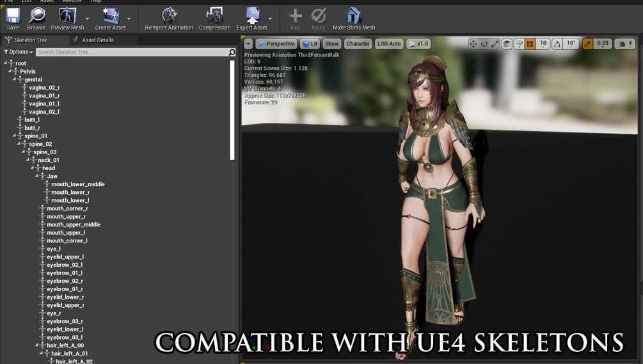The height and width of the screenshot is (364, 643).
Task: Click the Skeleton Tree tab icon
Action: pyautogui.click(x=8, y=40)
